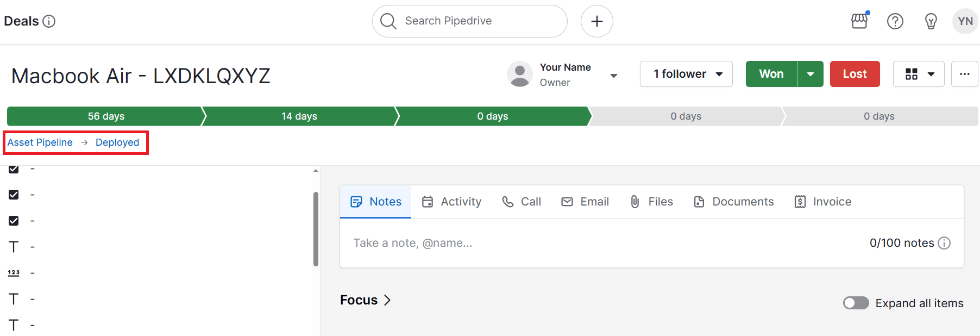Enable the Expand all items toggle
This screenshot has width=980, height=336.
point(856,303)
